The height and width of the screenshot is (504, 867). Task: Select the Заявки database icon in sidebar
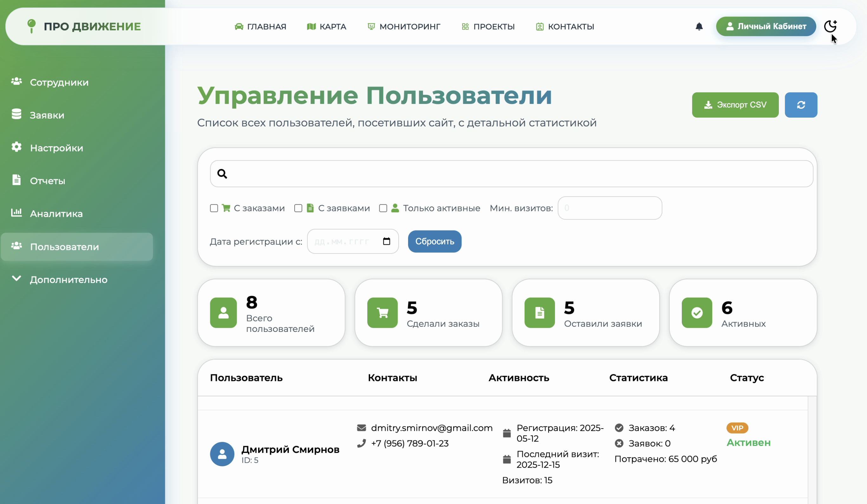tap(16, 114)
